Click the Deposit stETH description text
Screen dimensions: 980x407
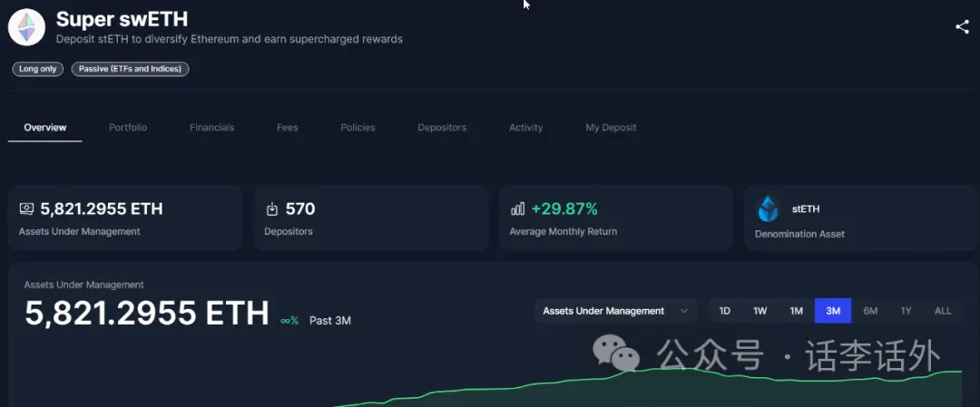(230, 39)
